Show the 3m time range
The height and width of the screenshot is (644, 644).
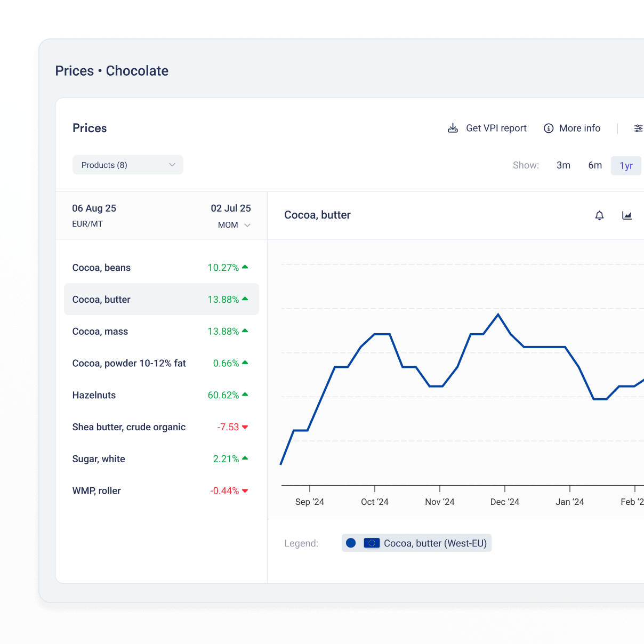pos(563,165)
